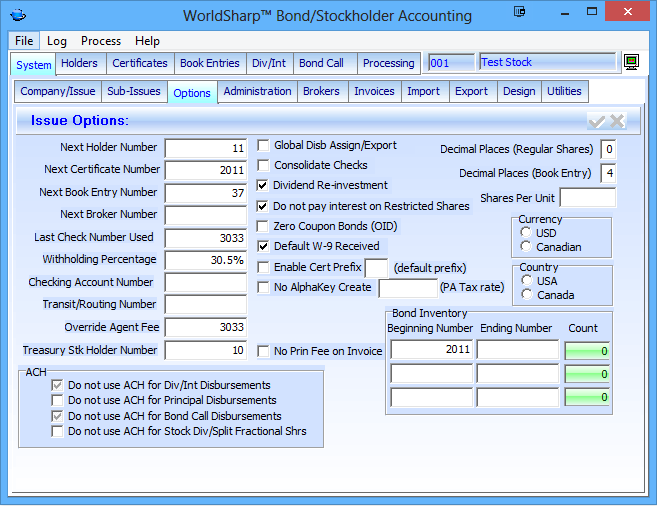The image size is (657, 506).
Task: Click the first green Count bar
Action: [x=586, y=350]
